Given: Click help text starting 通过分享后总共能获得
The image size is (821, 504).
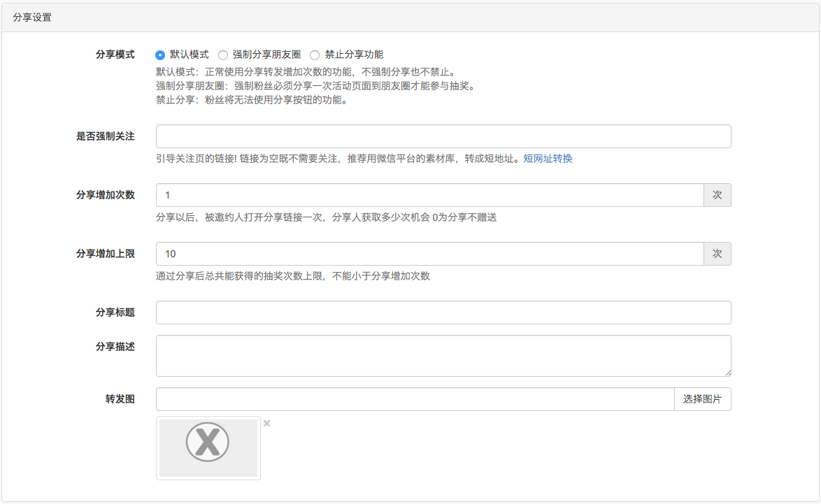Looking at the screenshot, I should pyautogui.click(x=293, y=276).
